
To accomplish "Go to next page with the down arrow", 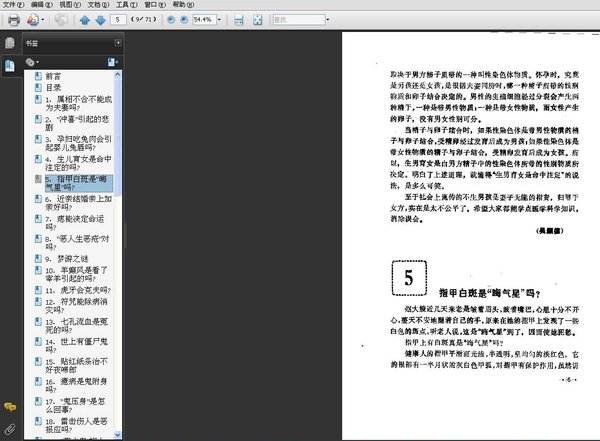I will point(100,20).
